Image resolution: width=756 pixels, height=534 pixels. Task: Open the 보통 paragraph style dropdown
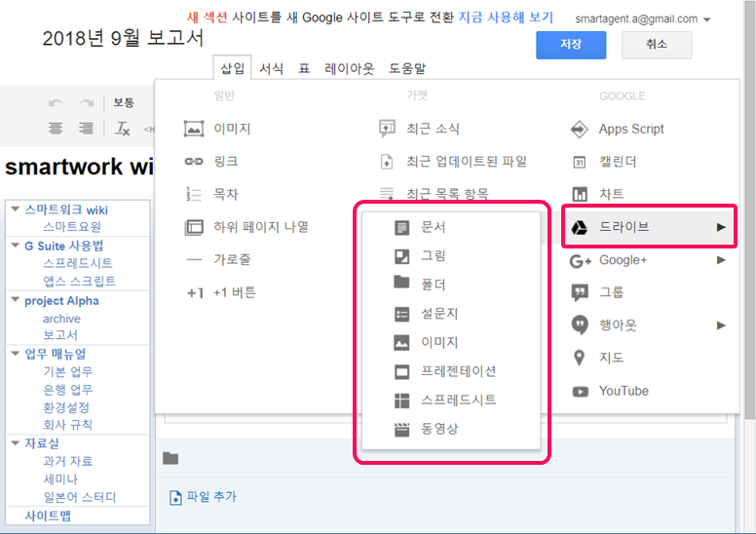(x=124, y=102)
